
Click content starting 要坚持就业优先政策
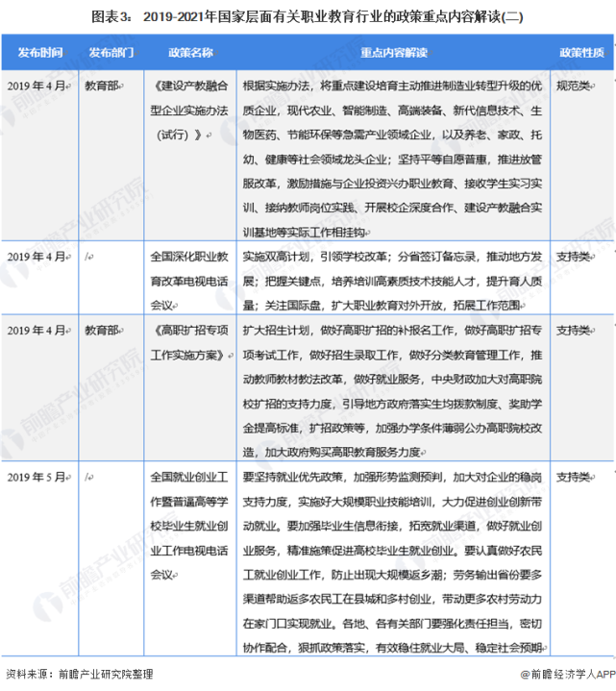[392, 562]
